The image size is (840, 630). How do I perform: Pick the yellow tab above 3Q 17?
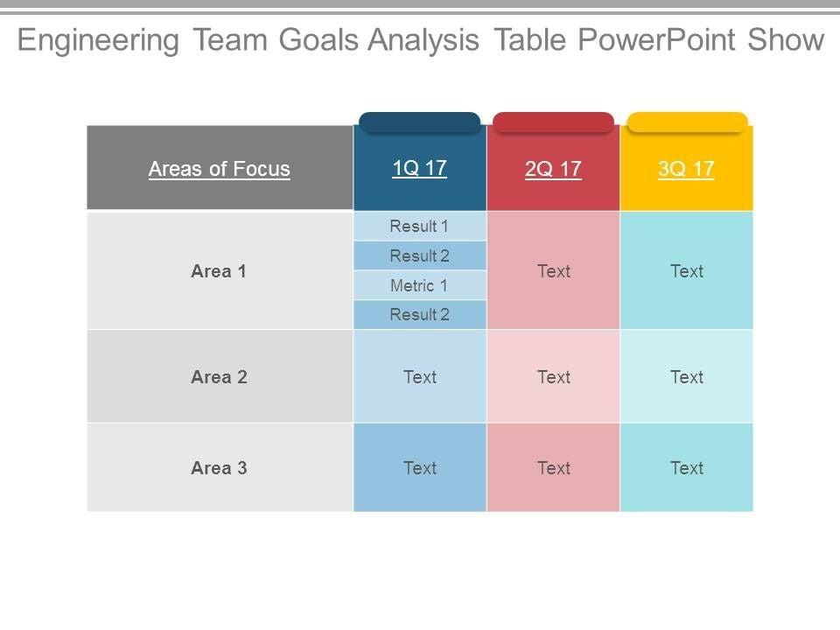pyautogui.click(x=687, y=122)
